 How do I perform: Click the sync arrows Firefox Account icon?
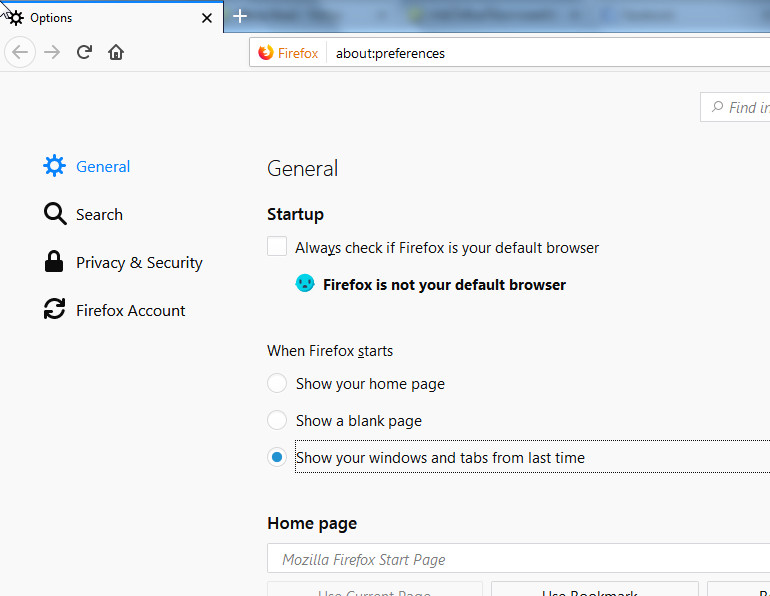click(x=54, y=310)
